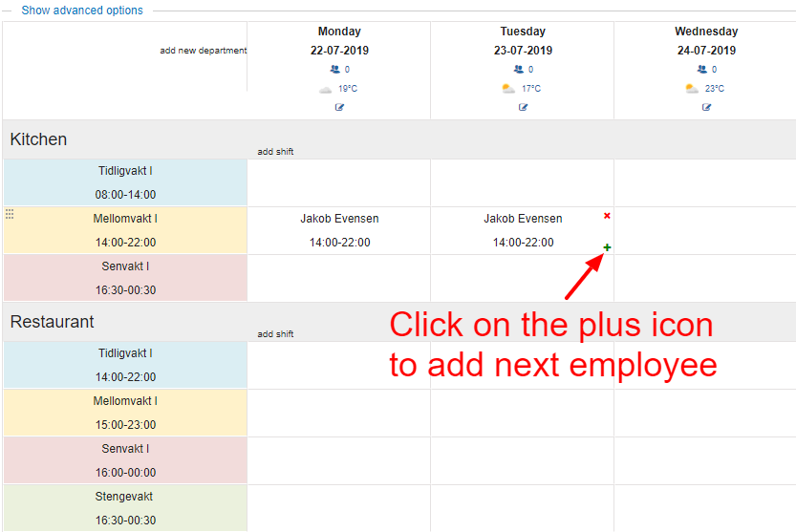Click the edit icon under Tuesday
Screen dimensions: 796x532
click(x=523, y=107)
